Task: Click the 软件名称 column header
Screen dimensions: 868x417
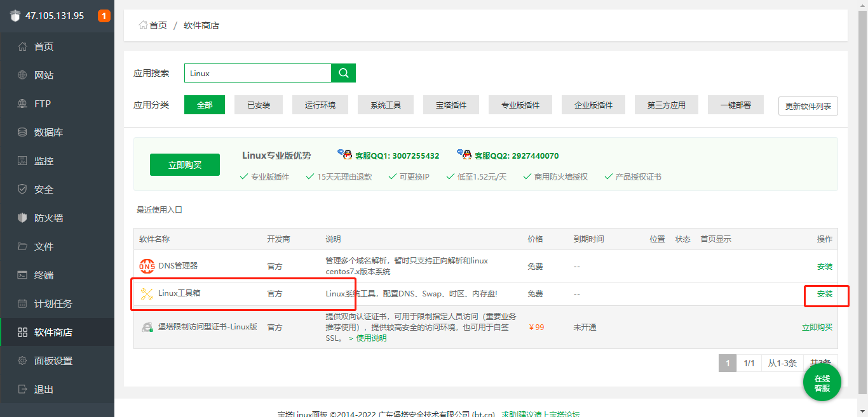Action: click(154, 239)
